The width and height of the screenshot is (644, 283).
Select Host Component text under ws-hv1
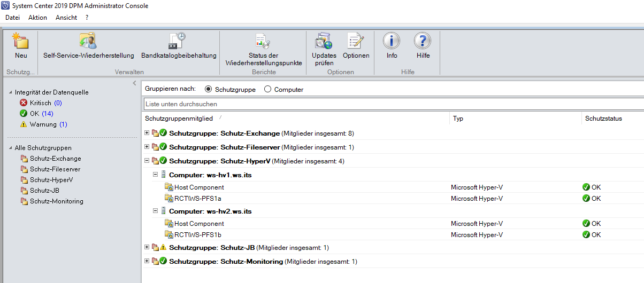(199, 187)
